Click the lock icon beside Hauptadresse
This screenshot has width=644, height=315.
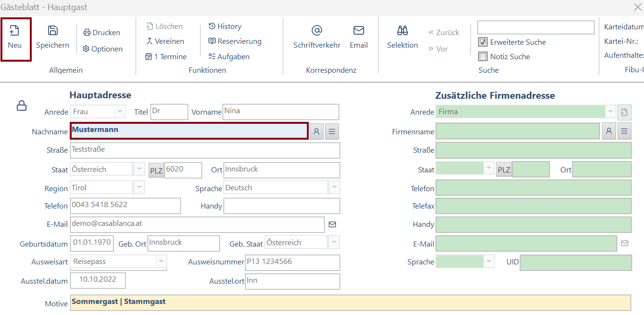tap(22, 105)
